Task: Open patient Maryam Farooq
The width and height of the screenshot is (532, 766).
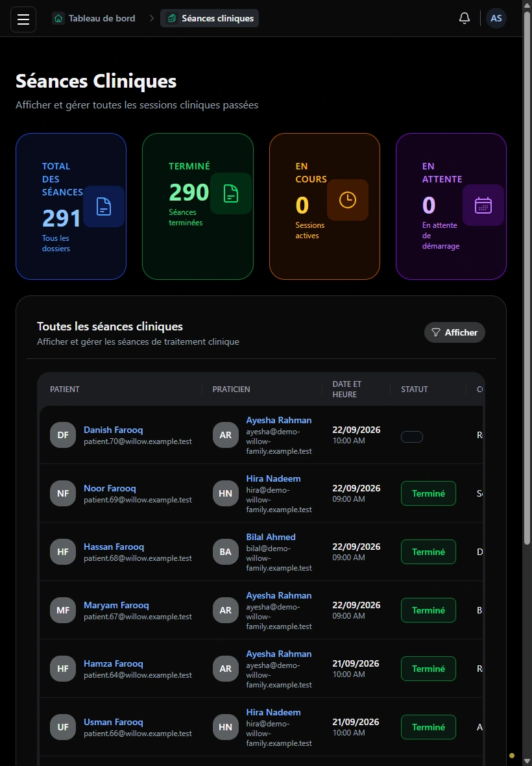Action: (116, 605)
